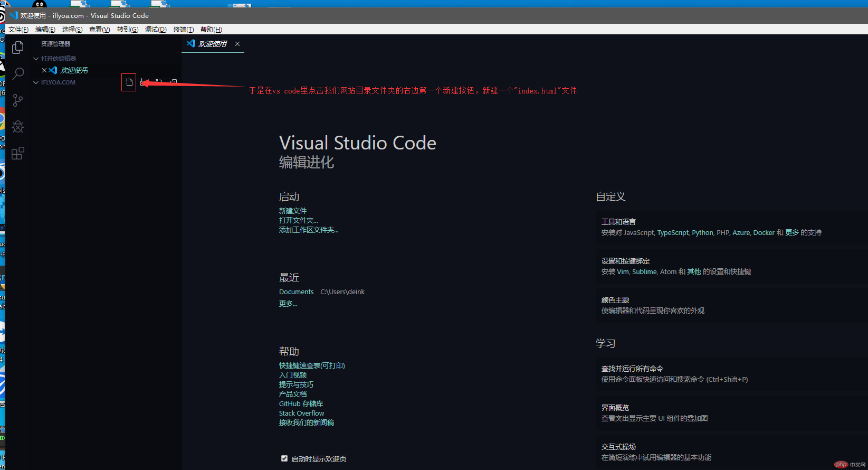
Task: Open recent Documents folder link
Action: pos(296,292)
